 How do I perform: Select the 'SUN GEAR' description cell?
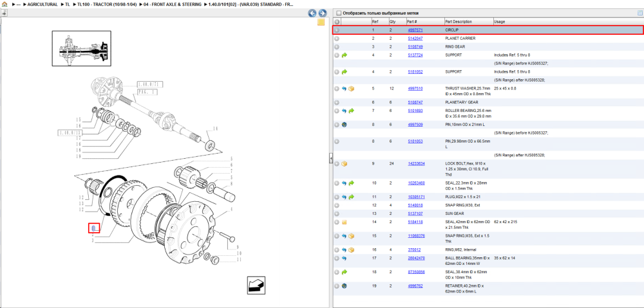(x=455, y=213)
